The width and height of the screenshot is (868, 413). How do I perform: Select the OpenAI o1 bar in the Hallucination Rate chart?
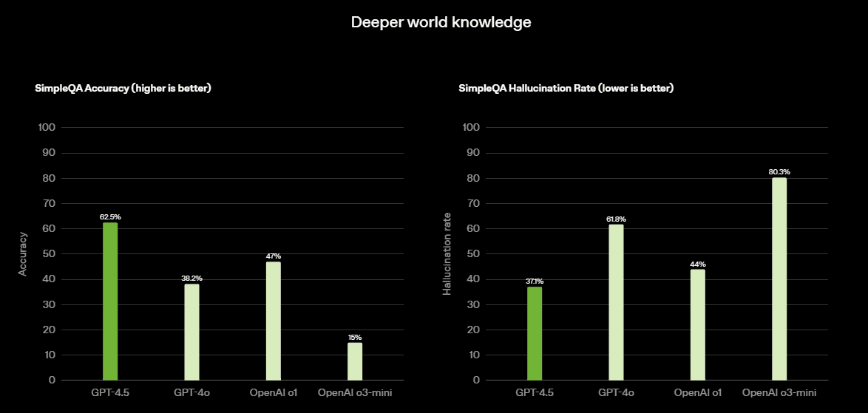point(697,324)
